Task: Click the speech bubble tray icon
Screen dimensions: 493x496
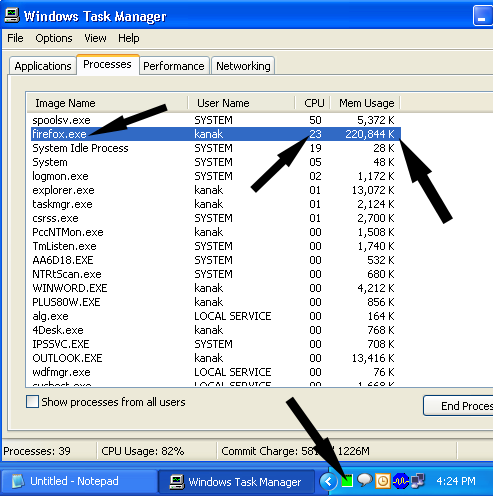Action: pos(364,480)
